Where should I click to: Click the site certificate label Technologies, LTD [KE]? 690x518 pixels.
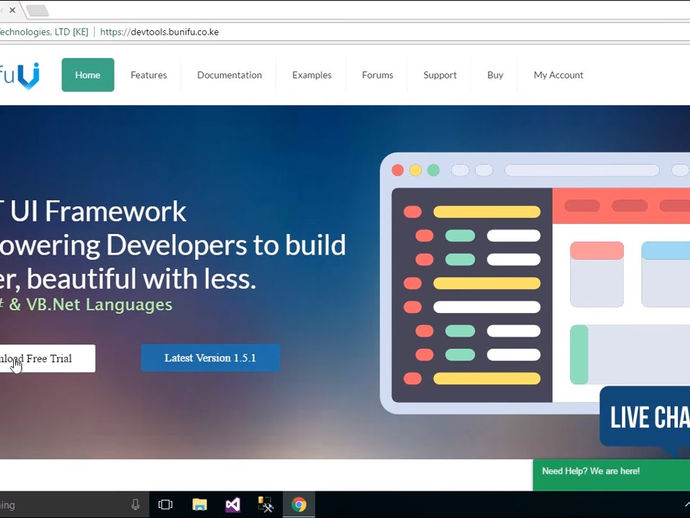[x=44, y=32]
